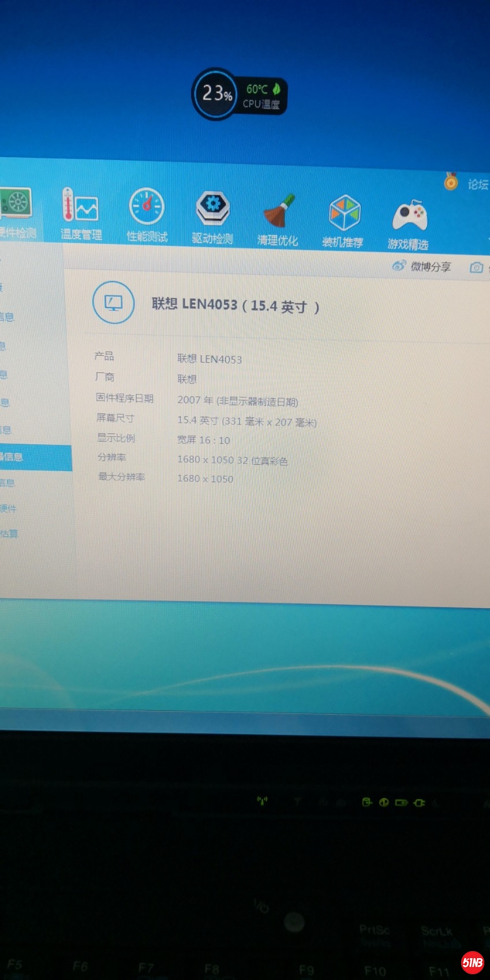Click the medal icon beside 论坛
This screenshot has height=980, width=490.
451,181
